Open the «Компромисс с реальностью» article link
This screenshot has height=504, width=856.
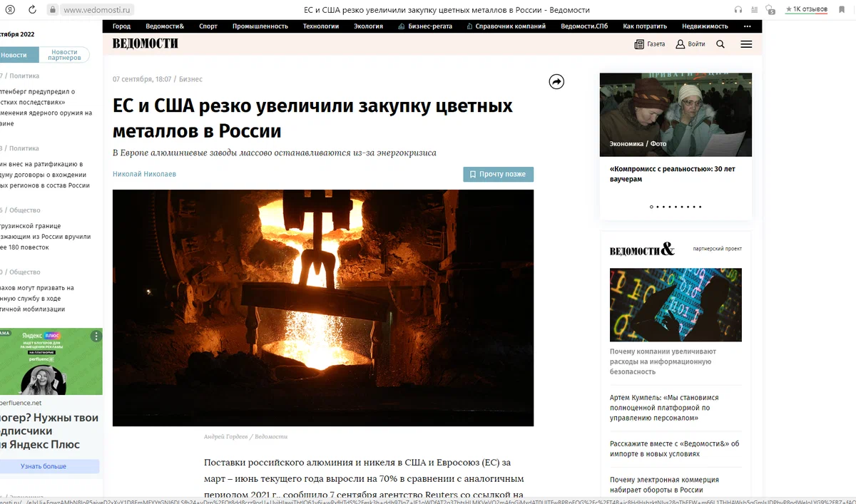[x=672, y=174]
